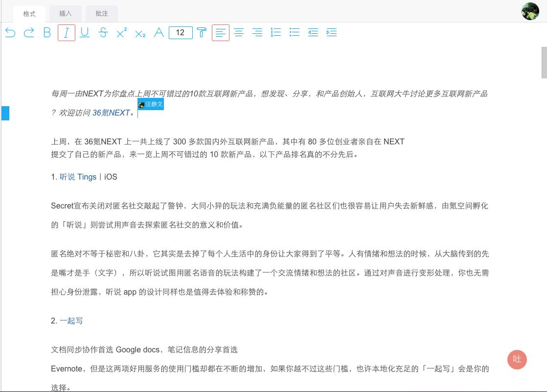547x392 pixels.
Task: Click the line starting '上周，在 36氪NEXT'
Action: coord(228,142)
